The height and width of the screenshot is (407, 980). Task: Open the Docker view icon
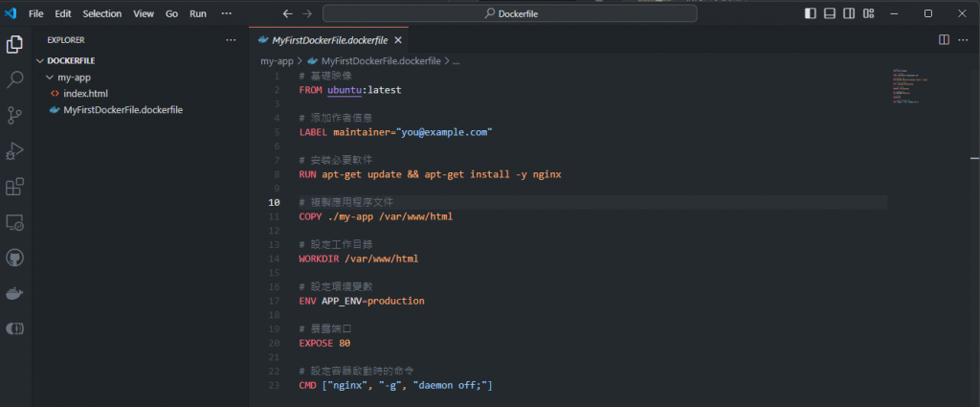[x=15, y=293]
